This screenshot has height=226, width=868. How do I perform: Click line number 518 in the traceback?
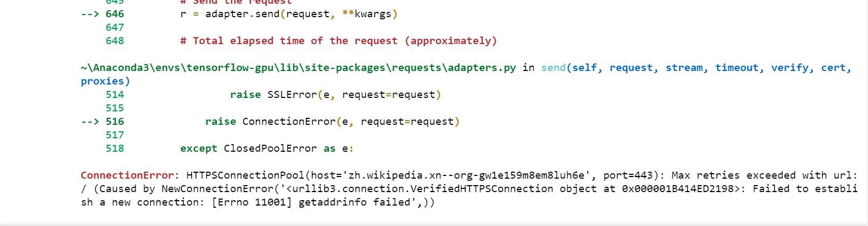point(115,149)
